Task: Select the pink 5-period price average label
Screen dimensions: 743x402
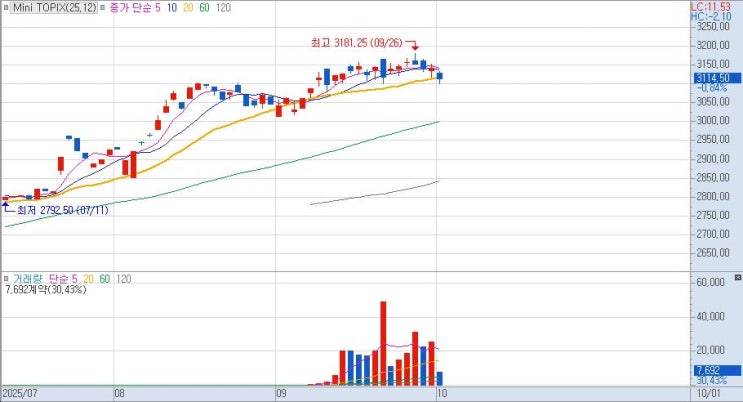Action: [158, 8]
